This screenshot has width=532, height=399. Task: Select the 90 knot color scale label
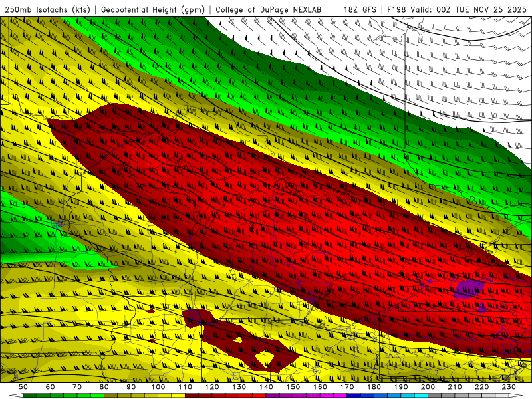[131, 387]
